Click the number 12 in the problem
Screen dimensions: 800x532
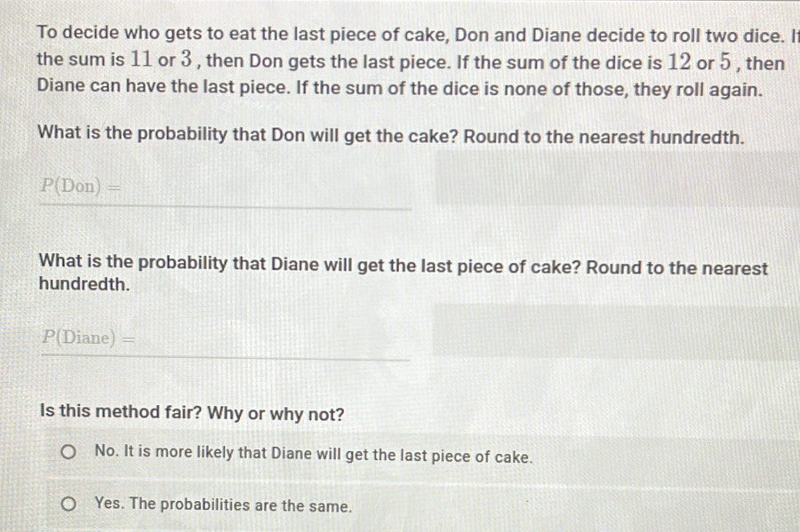tap(682, 63)
